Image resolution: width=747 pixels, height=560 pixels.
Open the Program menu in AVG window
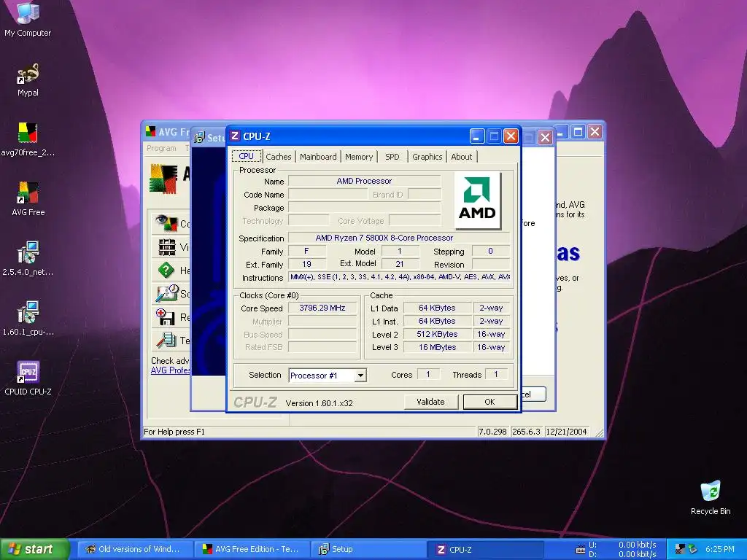tap(161, 148)
